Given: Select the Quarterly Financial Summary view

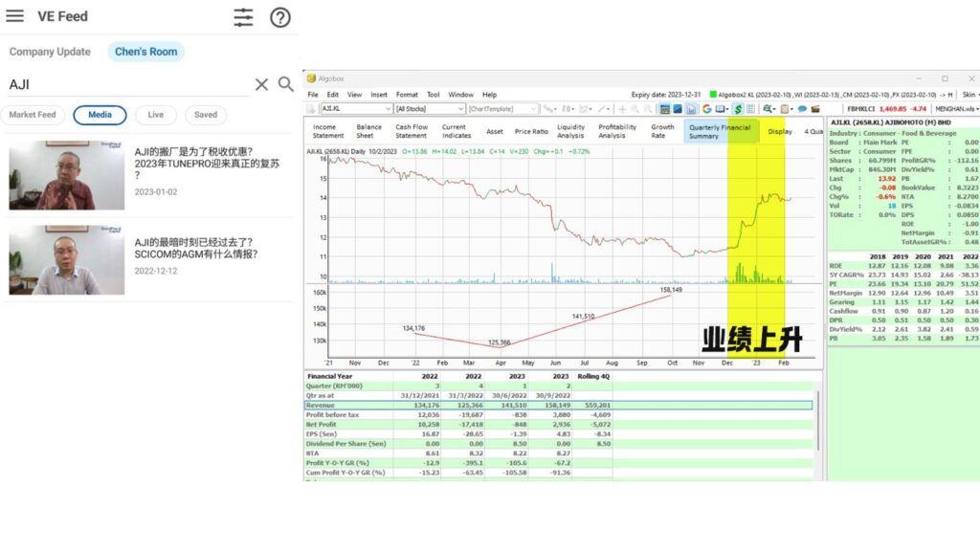Looking at the screenshot, I should pyautogui.click(x=720, y=131).
